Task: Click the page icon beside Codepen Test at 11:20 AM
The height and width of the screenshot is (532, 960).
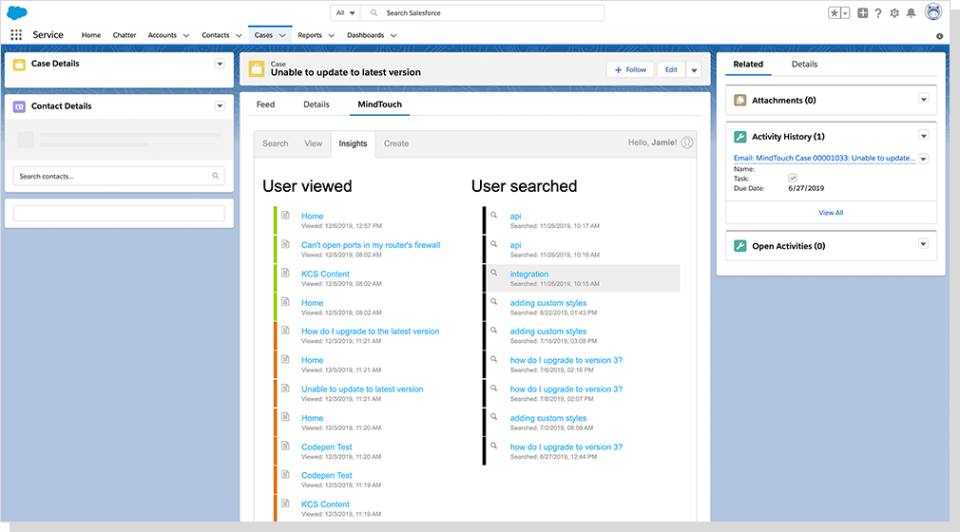Action: 285,446
